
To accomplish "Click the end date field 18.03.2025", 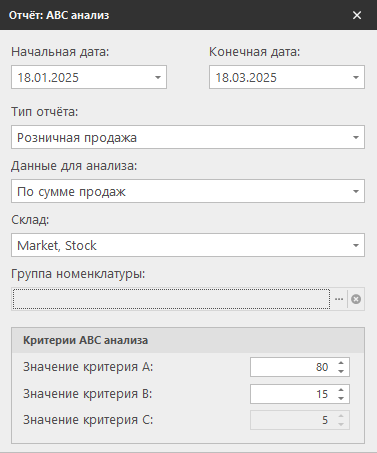I will [287, 77].
